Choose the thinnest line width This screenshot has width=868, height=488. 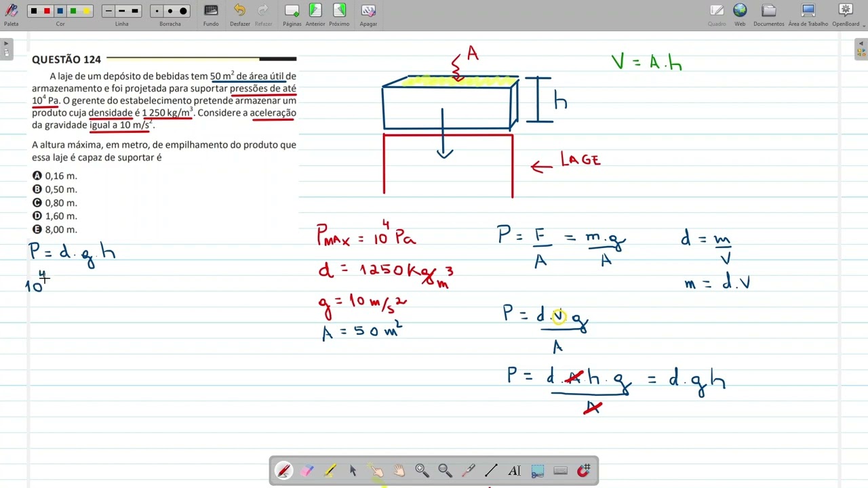(108, 11)
